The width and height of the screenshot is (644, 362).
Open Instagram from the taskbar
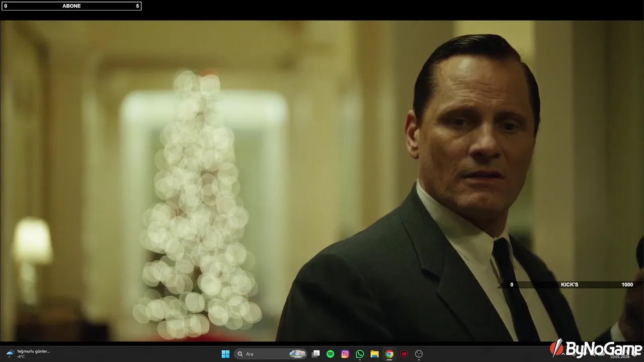pyautogui.click(x=345, y=354)
